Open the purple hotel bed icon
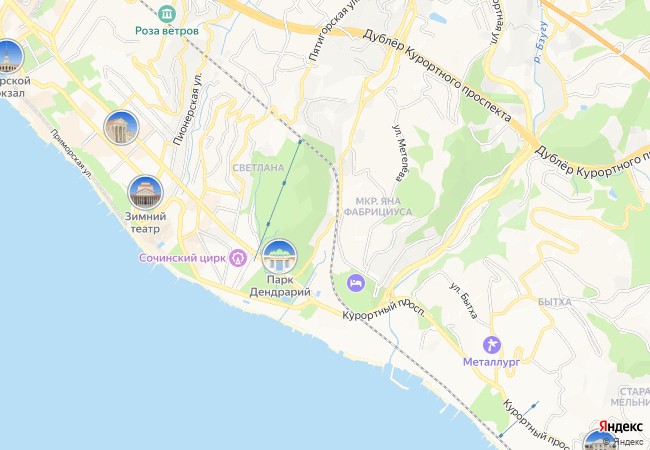650x450 pixels. [356, 283]
